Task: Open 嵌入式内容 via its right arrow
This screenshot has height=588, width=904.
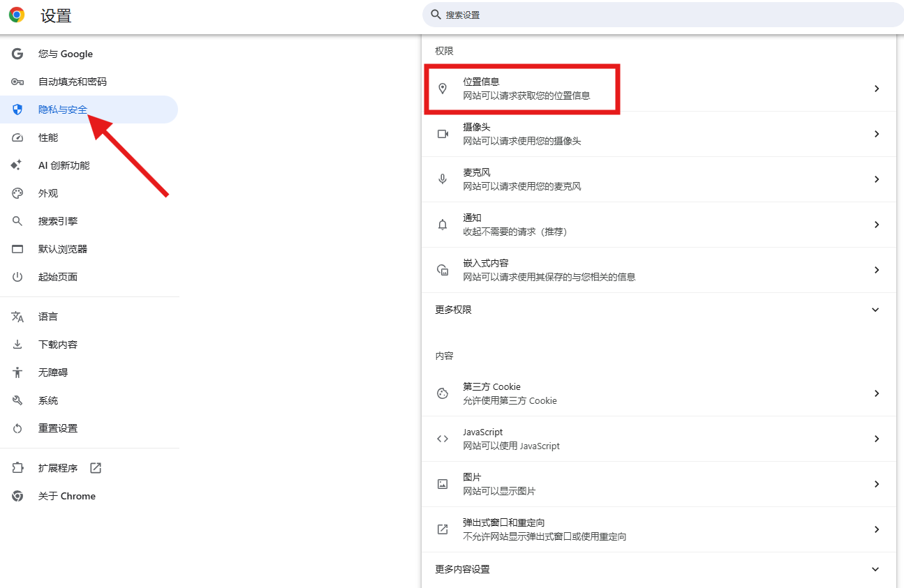Action: pyautogui.click(x=877, y=270)
